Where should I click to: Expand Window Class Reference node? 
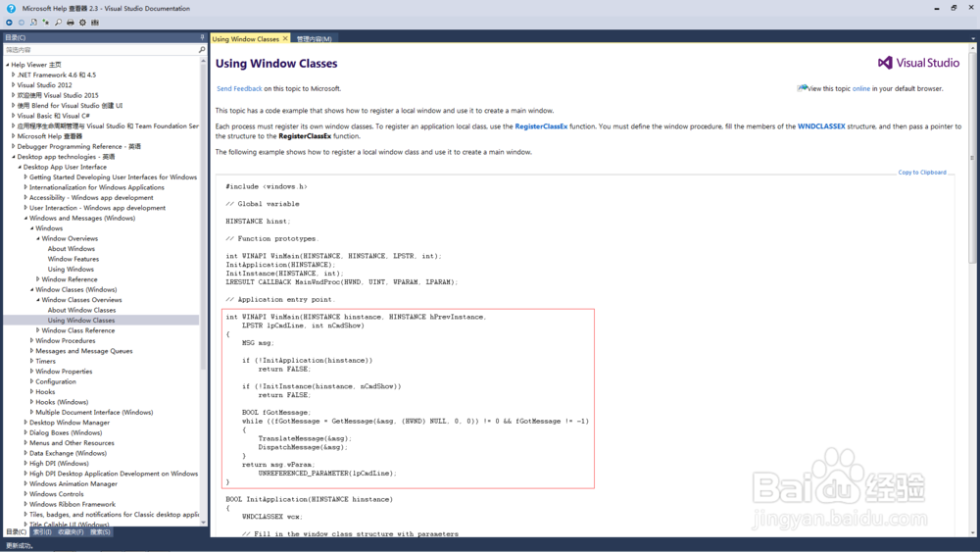pos(37,330)
